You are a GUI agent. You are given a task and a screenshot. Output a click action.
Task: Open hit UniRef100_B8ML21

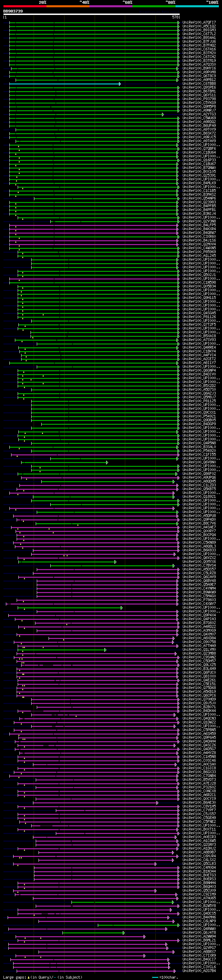click(199, 940)
